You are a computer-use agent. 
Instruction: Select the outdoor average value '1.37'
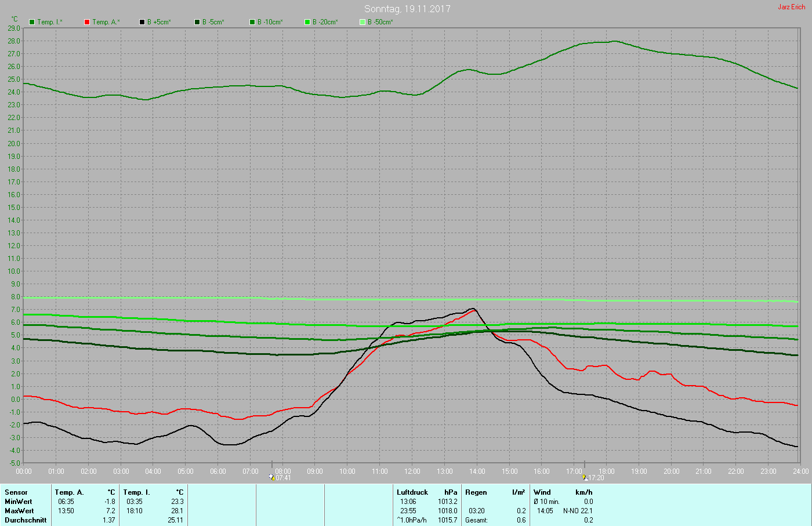coord(109,520)
